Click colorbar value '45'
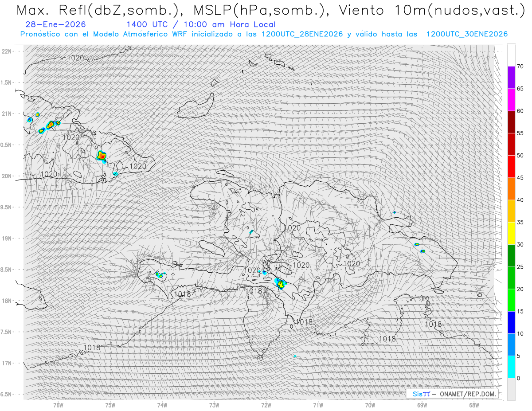Screen dimensions: 532x411 [x=520, y=178]
